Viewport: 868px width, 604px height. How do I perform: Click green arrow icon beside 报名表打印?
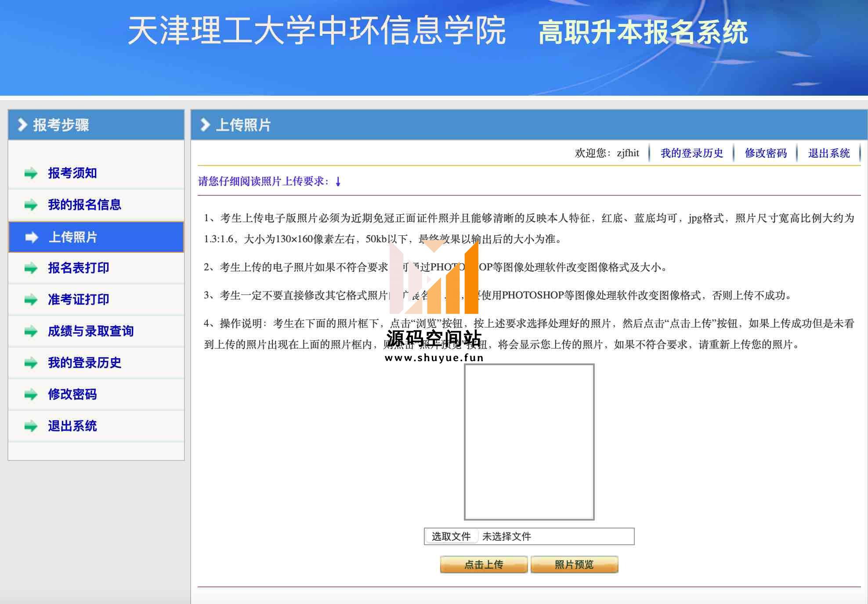(x=31, y=268)
